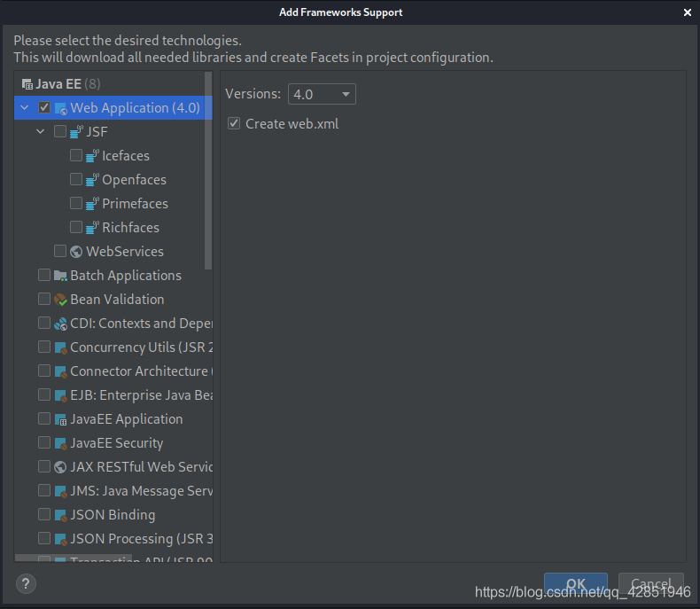Click the WebServices globe icon
This screenshot has width=700, height=609.
(76, 252)
